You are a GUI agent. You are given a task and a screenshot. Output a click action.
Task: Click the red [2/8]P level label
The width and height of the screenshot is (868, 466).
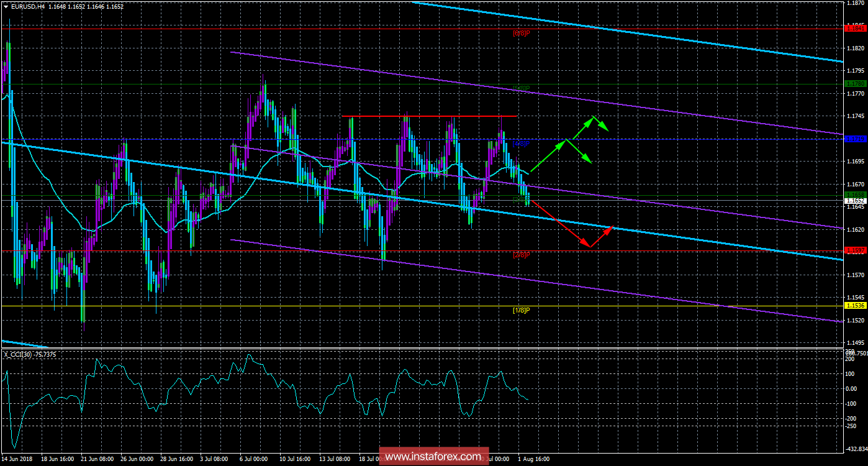click(521, 255)
